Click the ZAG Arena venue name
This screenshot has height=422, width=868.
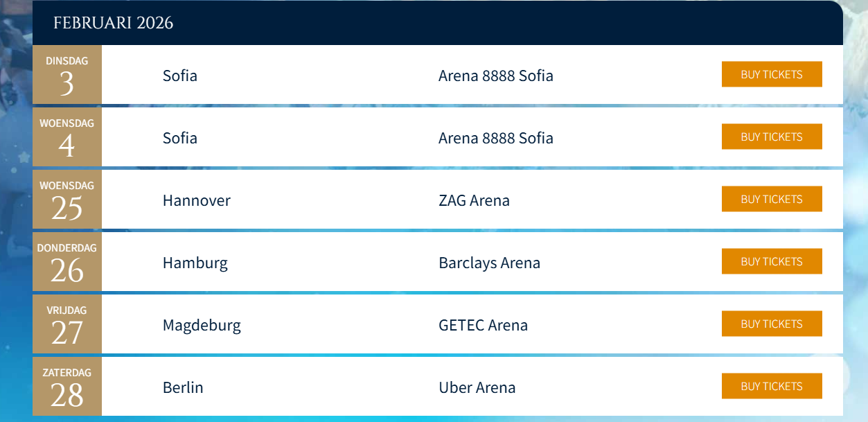[x=474, y=200]
